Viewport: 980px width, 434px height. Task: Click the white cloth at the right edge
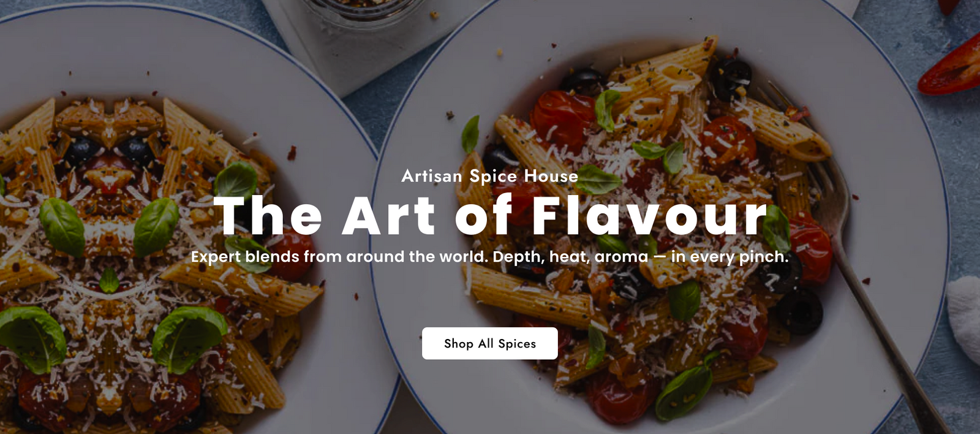pyautogui.click(x=965, y=319)
